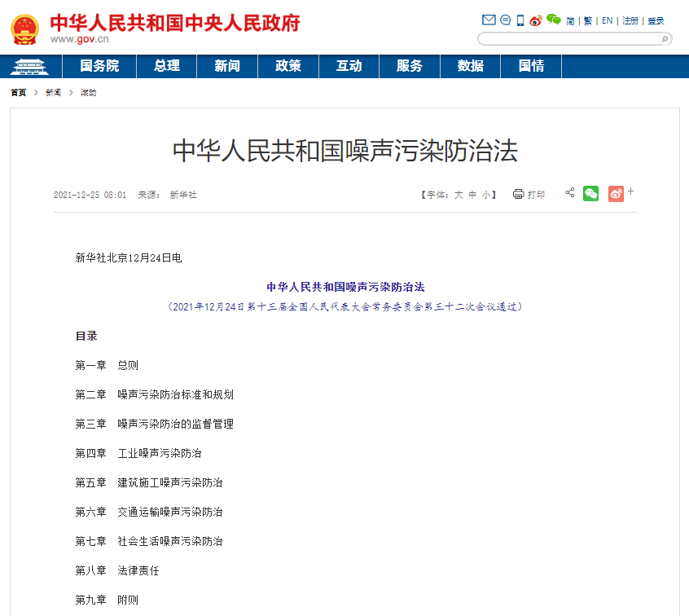Open the chat bubble icon in header
Viewport: 689px width, 616px height.
click(505, 20)
